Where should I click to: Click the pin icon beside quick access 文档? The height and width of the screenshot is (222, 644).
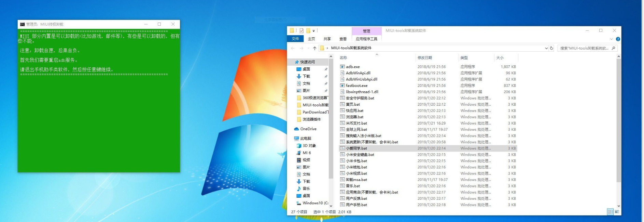click(326, 83)
